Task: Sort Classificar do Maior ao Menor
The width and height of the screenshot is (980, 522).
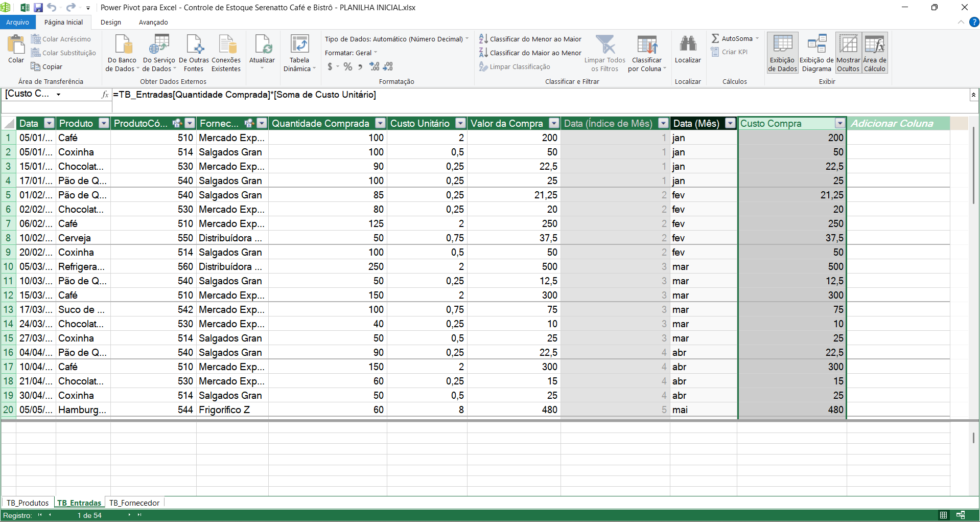Action: point(530,53)
